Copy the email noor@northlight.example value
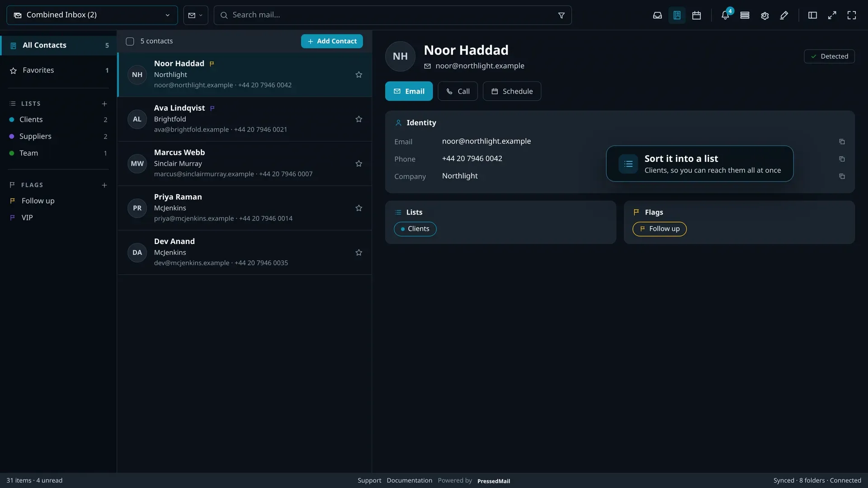 pyautogui.click(x=841, y=142)
